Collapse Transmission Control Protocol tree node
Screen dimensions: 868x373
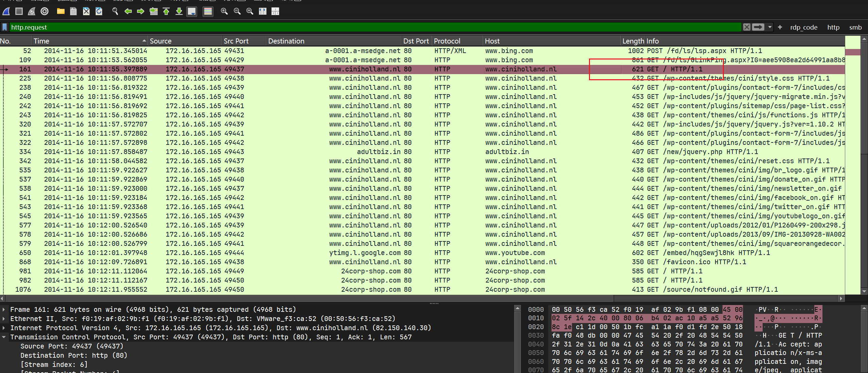coord(4,337)
